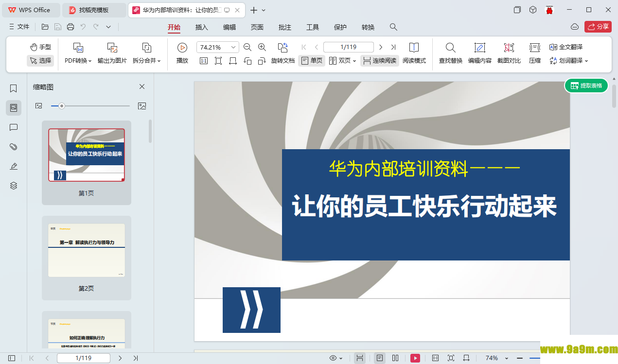Toggle continuous reading (连续阅读)
The width and height of the screenshot is (618, 364).
coord(380,61)
